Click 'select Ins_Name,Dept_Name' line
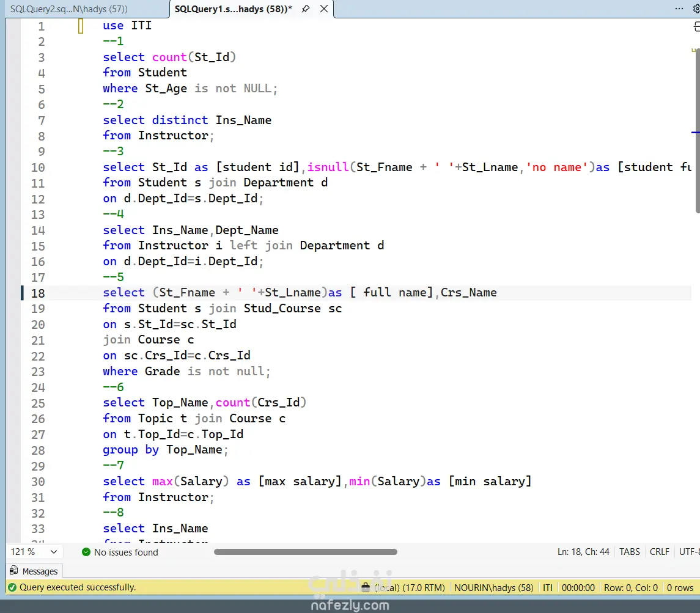The image size is (700, 613). (x=191, y=230)
